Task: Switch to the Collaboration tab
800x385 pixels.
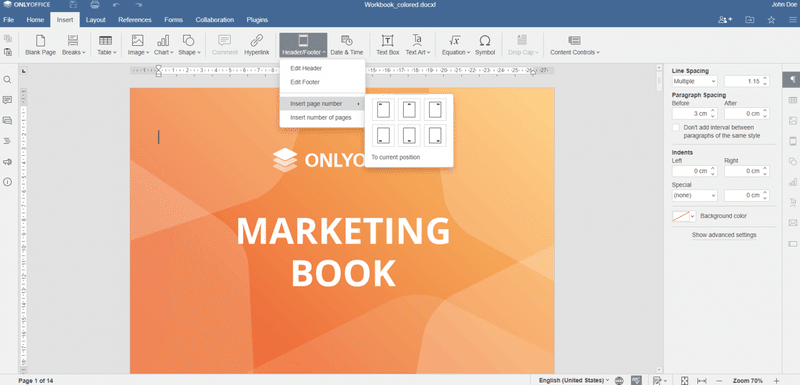Action: tap(214, 20)
